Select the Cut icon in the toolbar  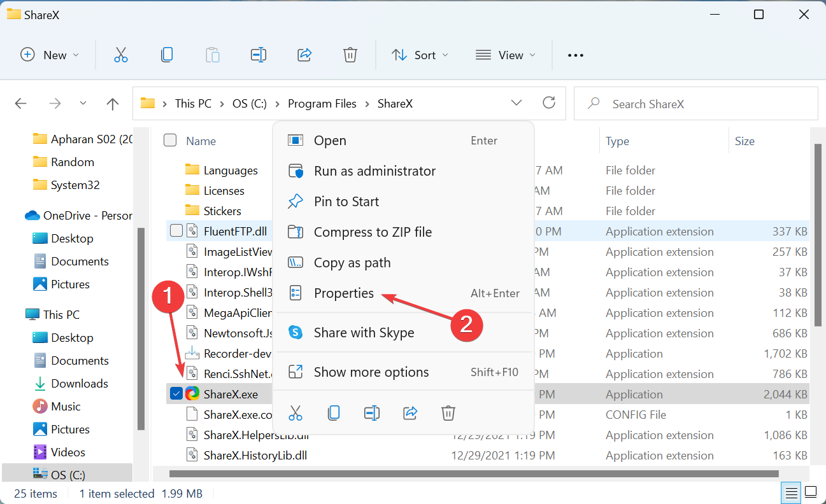coord(121,55)
